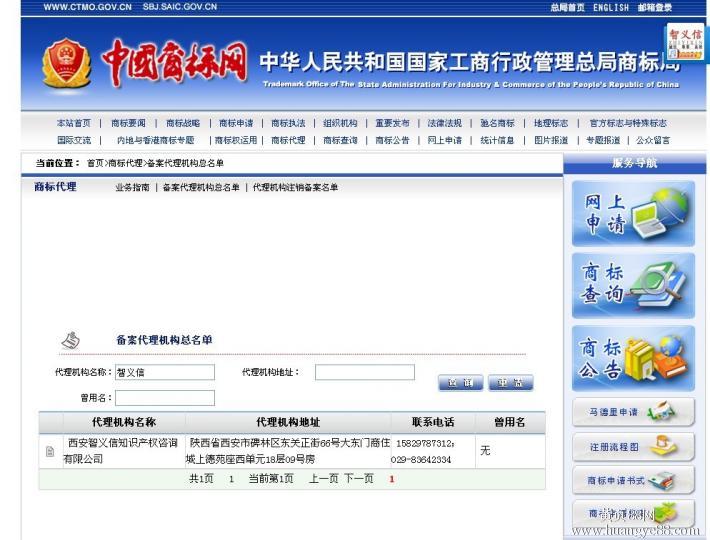Open the 商标申请书式 sidebar icon button
Screen dimensions: 710x540
coord(632,481)
